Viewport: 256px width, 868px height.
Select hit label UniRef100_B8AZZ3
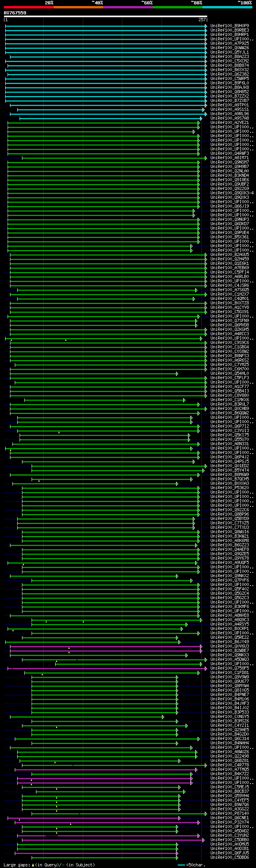pos(230,56)
